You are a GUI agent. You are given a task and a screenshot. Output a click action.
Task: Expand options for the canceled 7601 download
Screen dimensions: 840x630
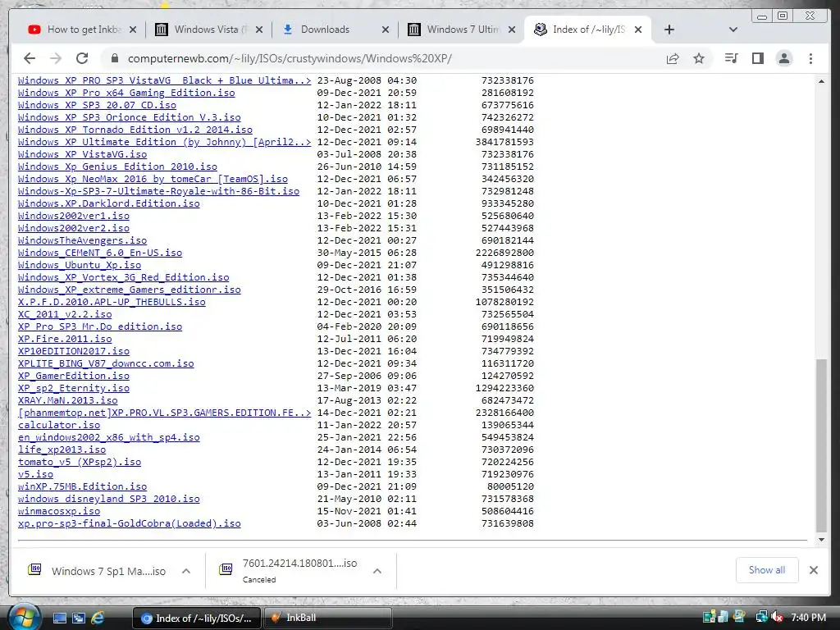click(x=377, y=571)
